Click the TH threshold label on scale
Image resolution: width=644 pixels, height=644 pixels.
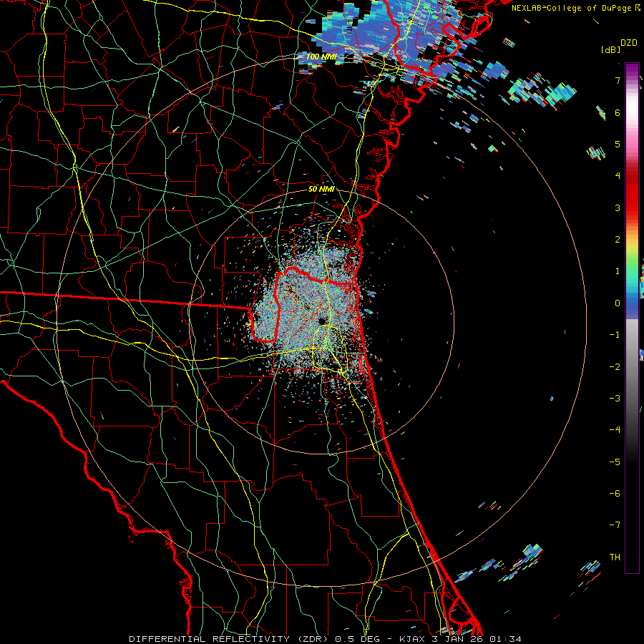[x=615, y=557]
